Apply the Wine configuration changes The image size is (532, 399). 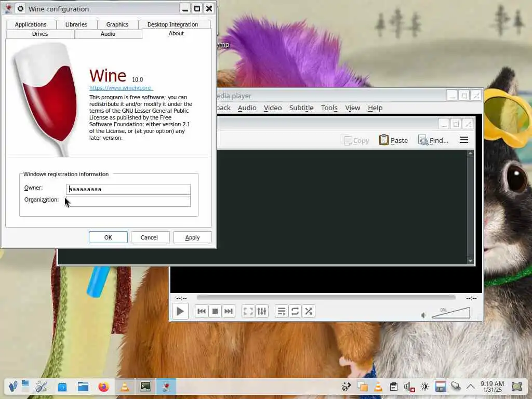click(192, 237)
